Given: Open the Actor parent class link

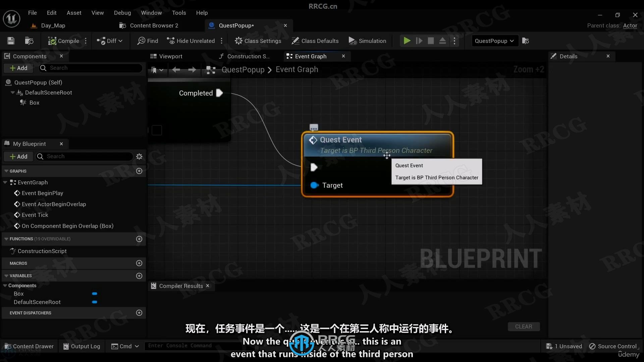Looking at the screenshot, I should (630, 25).
